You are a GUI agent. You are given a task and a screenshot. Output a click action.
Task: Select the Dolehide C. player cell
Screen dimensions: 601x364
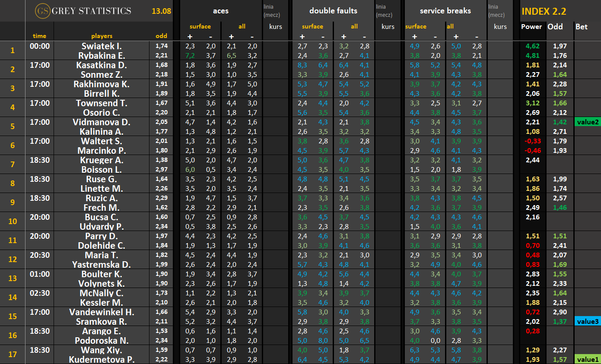[102, 245]
